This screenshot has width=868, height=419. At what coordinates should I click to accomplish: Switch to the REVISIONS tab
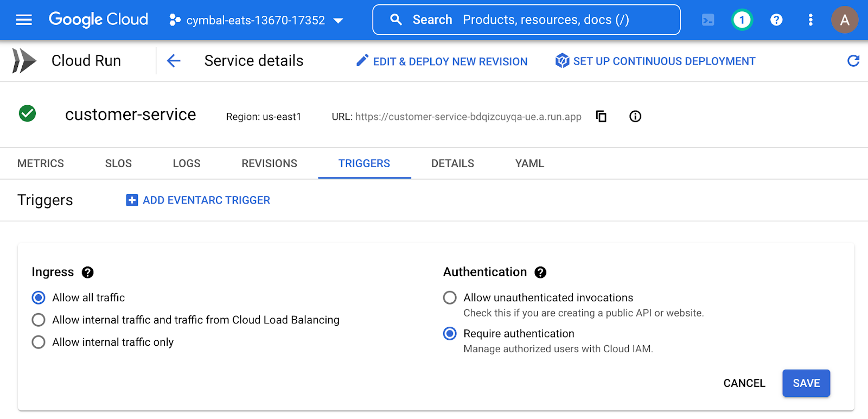[269, 163]
